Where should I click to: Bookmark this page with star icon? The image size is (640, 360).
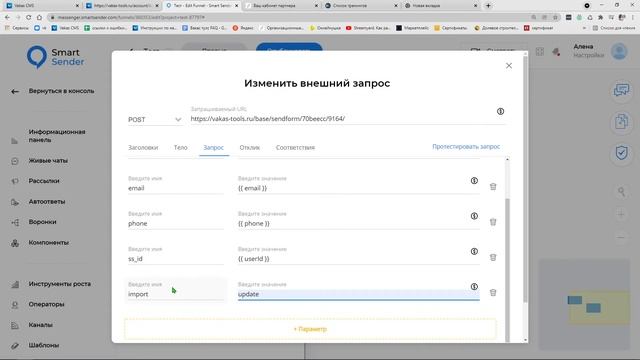click(555, 17)
